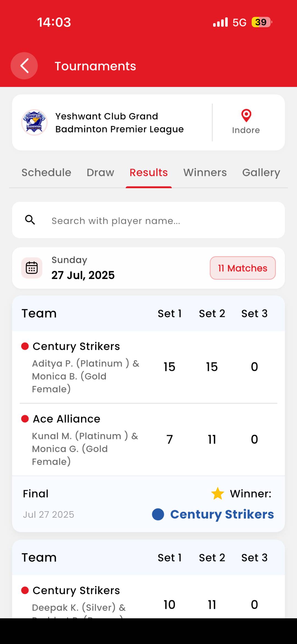The height and width of the screenshot is (644, 297).
Task: Tap the Yeshwant Club league logo
Action: coord(34,122)
